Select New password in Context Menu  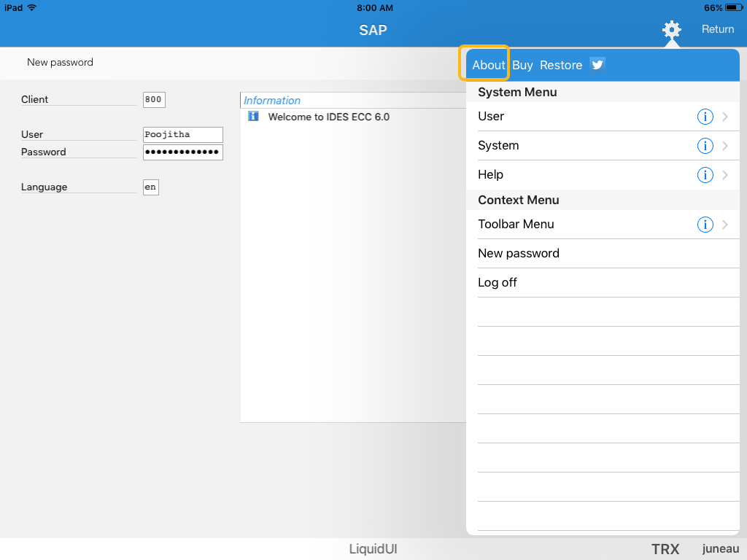(519, 254)
